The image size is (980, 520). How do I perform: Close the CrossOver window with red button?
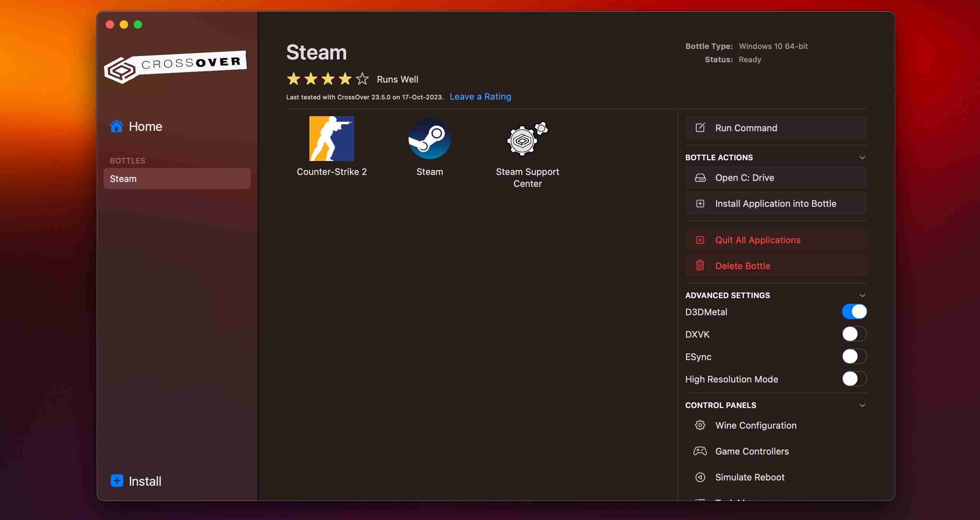[x=110, y=24]
